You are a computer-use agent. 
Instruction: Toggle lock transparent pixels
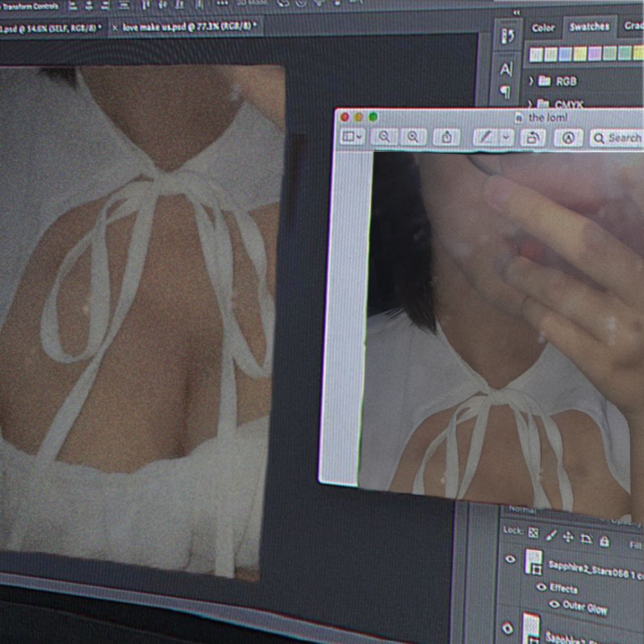pos(533,533)
